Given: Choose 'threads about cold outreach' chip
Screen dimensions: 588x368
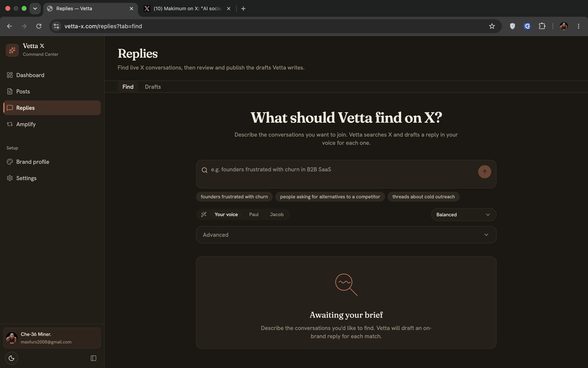Looking at the screenshot, I should (x=423, y=197).
